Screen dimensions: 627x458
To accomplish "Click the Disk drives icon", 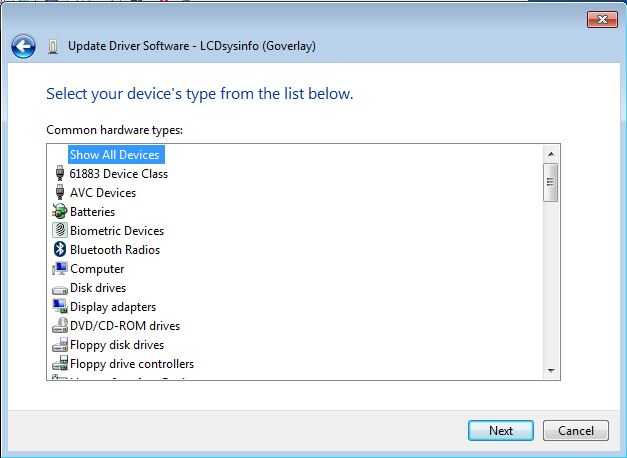I will pos(59,288).
